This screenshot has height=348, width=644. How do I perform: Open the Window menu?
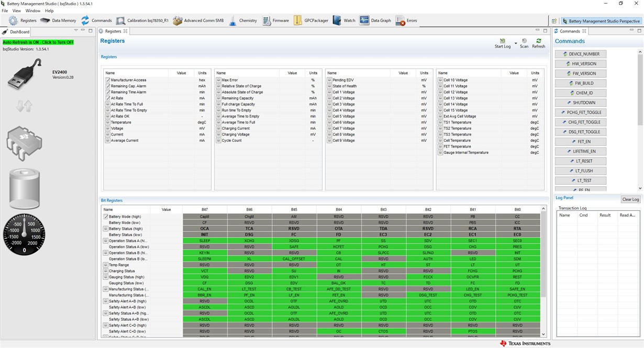click(33, 10)
